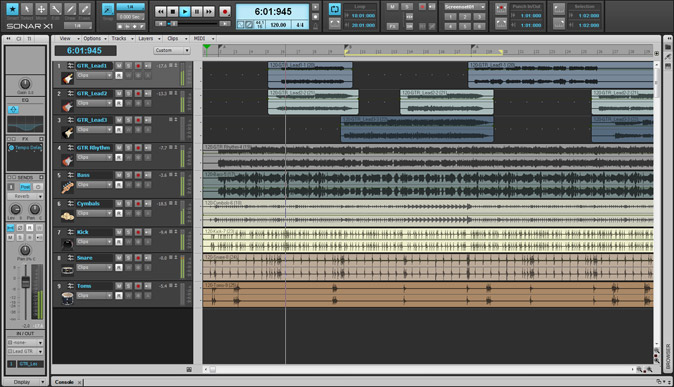Viewport: 674px width, 387px height.
Task: Open the Toms drum track icon
Action: [x=67, y=298]
